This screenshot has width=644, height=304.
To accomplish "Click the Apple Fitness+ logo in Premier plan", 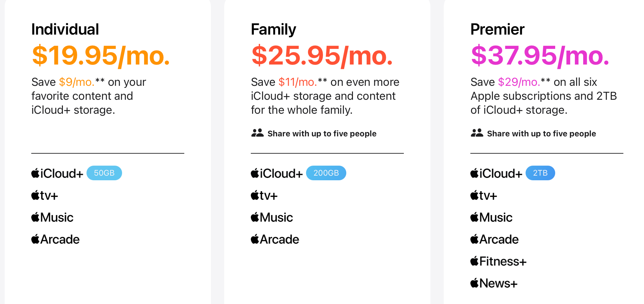I will (x=498, y=261).
